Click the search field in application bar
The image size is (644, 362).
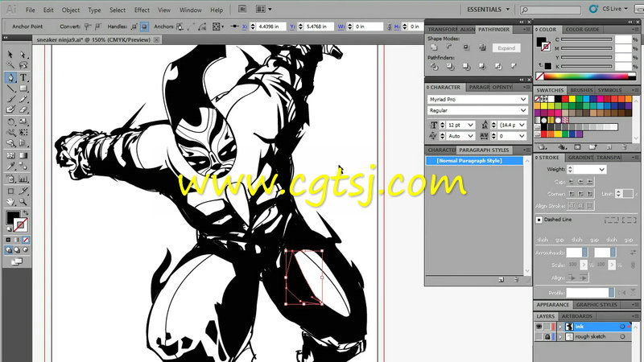551,9
